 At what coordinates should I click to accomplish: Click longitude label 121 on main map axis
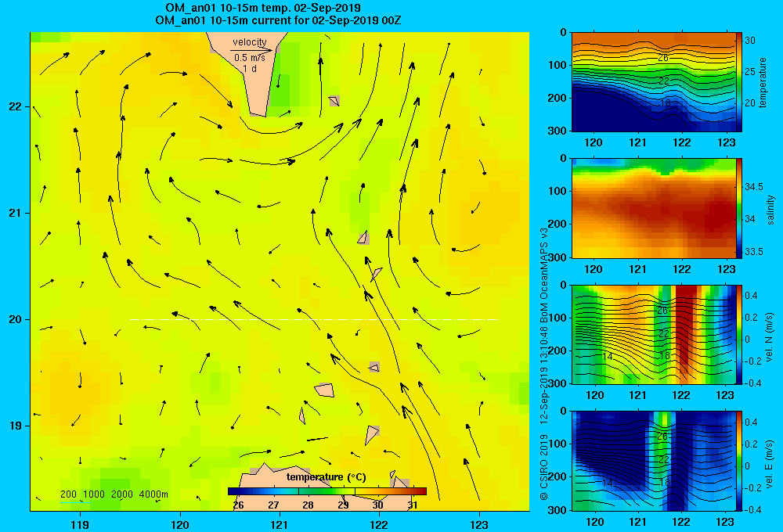point(280,525)
